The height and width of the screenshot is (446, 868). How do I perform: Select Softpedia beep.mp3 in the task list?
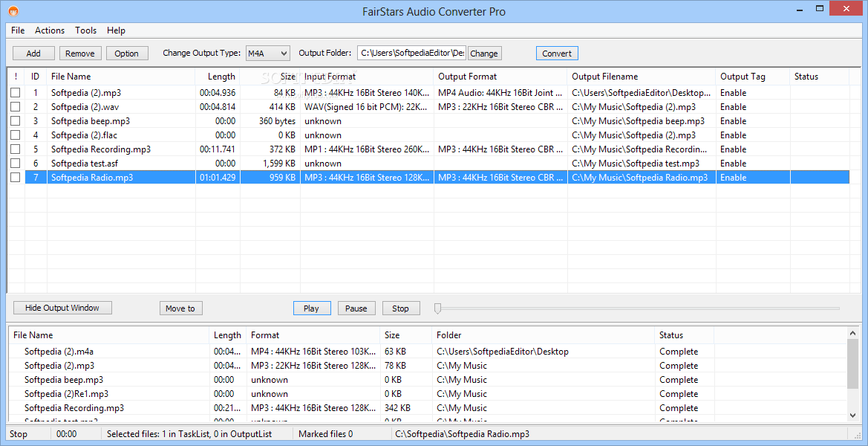(x=91, y=120)
